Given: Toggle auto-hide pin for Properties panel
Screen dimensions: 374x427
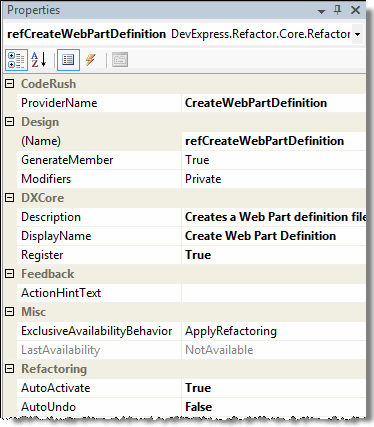Looking at the screenshot, I should pyautogui.click(x=338, y=10).
